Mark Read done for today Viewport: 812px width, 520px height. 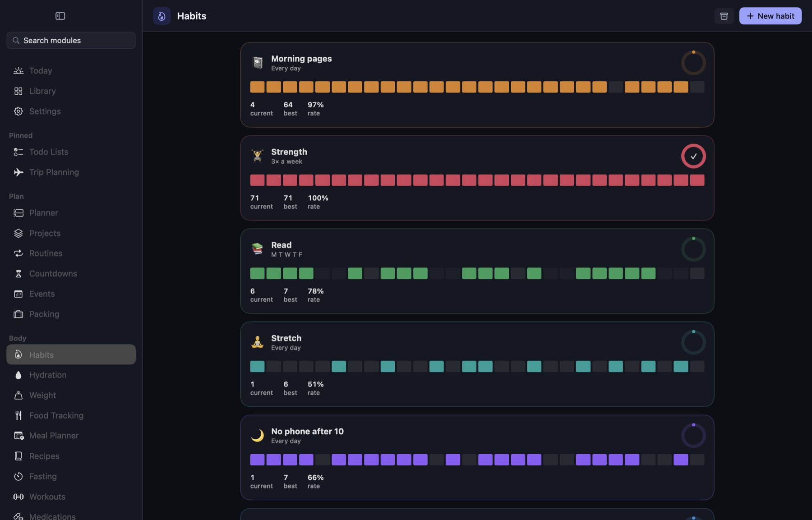click(x=693, y=249)
